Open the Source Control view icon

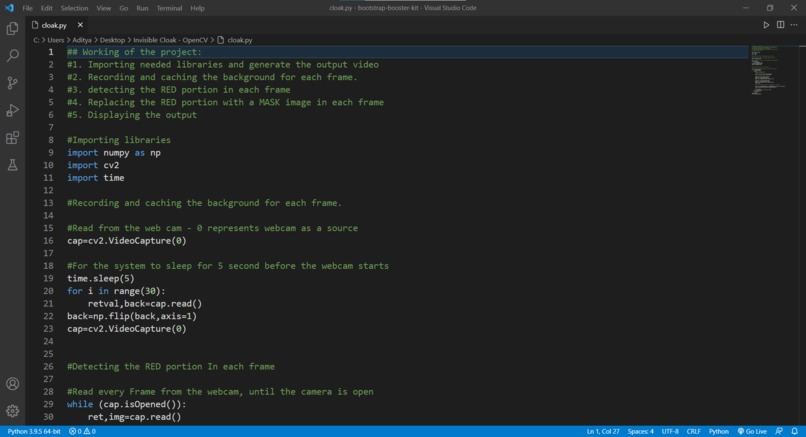point(12,83)
